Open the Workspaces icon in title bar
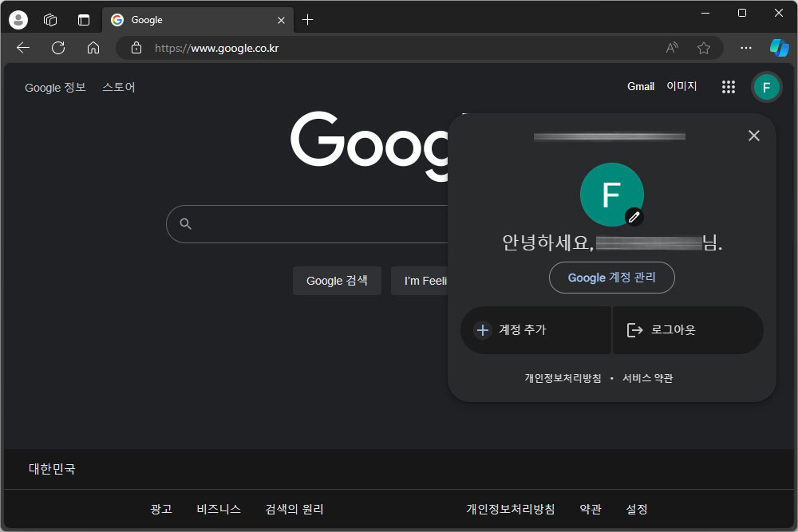This screenshot has height=532, width=798. click(50, 20)
